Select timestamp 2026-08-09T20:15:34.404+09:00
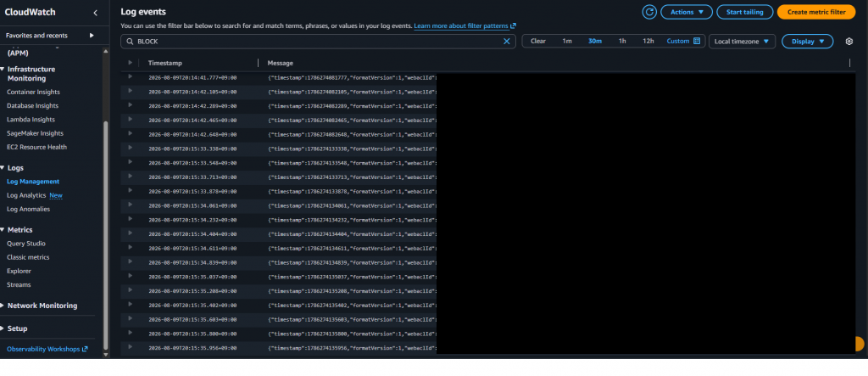Screen dimensions: 868x376 click(192, 234)
